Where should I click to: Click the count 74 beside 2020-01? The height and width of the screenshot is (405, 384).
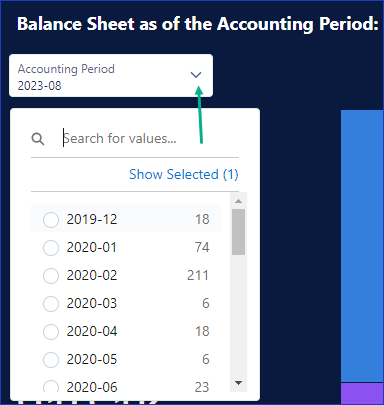(x=202, y=248)
